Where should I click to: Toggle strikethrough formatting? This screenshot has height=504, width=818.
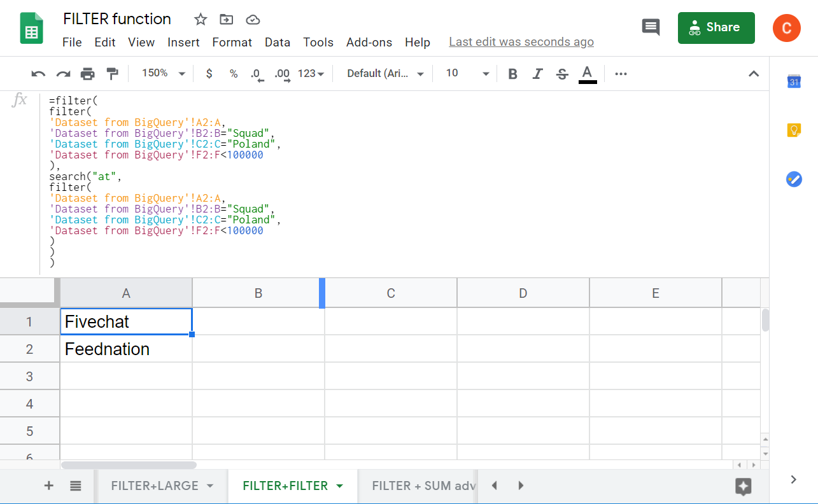pyautogui.click(x=561, y=73)
